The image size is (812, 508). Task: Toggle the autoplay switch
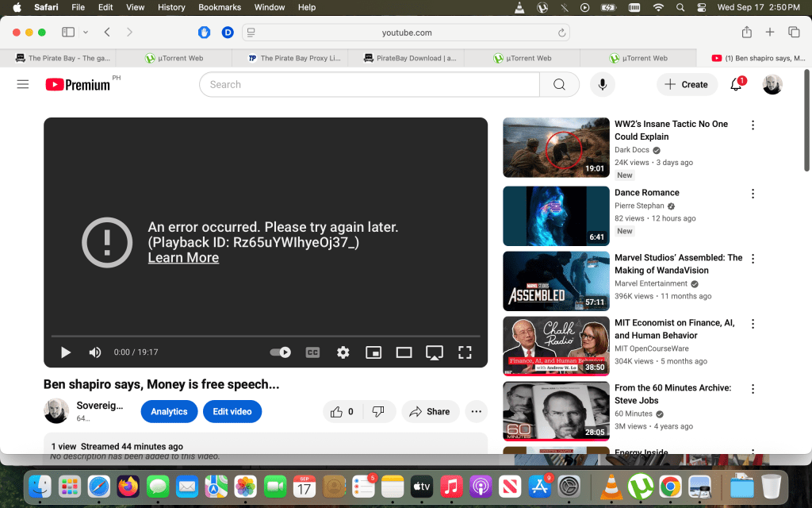tap(280, 352)
